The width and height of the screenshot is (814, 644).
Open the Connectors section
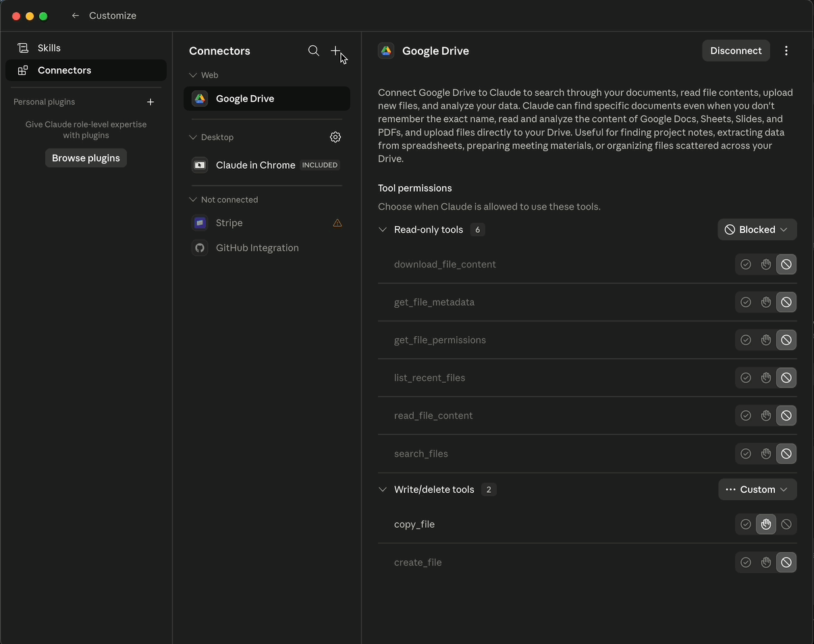(x=86, y=70)
